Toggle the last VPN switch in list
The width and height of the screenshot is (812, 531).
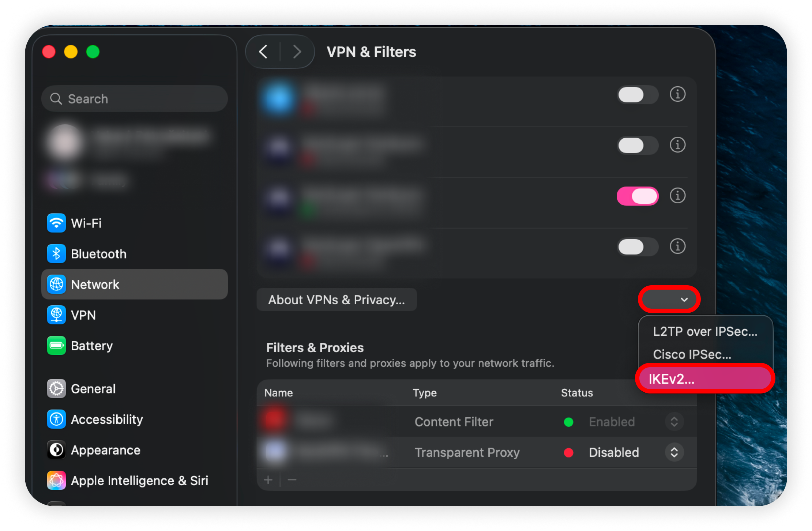point(638,247)
